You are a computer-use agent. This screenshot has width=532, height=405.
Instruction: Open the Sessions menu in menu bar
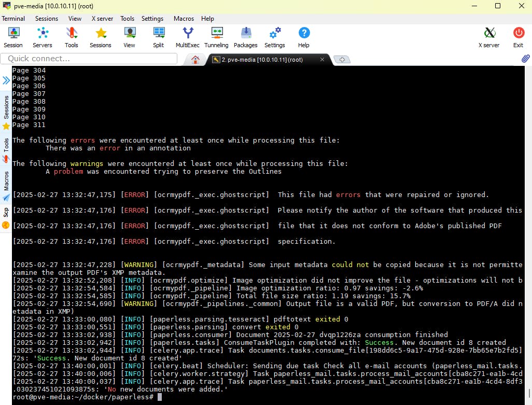pos(47,19)
